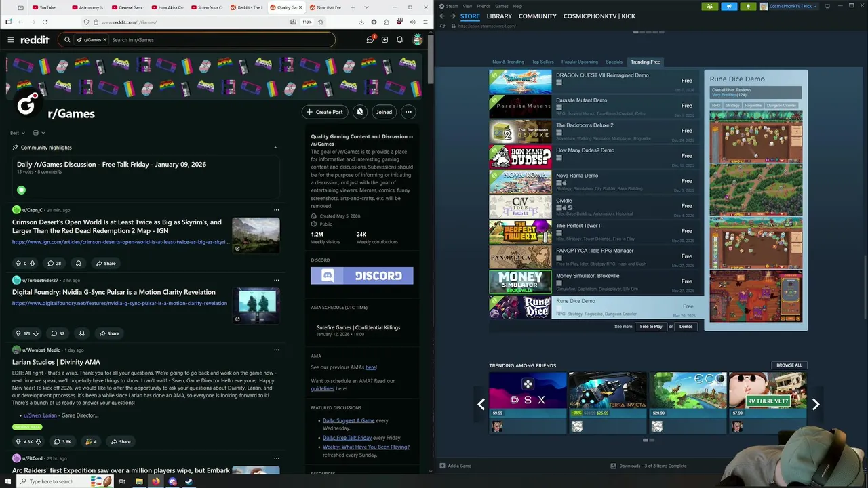Collapse the Community highlights section
868x488 pixels.
tap(275, 148)
